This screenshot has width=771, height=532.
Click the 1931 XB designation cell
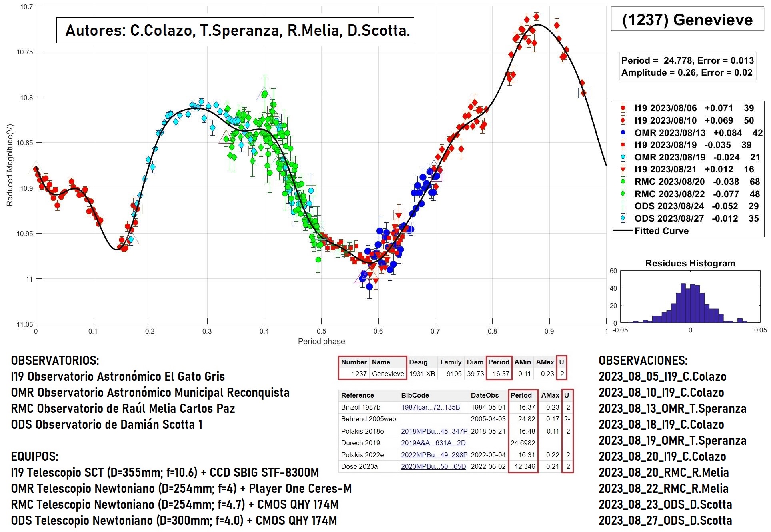pyautogui.click(x=422, y=374)
